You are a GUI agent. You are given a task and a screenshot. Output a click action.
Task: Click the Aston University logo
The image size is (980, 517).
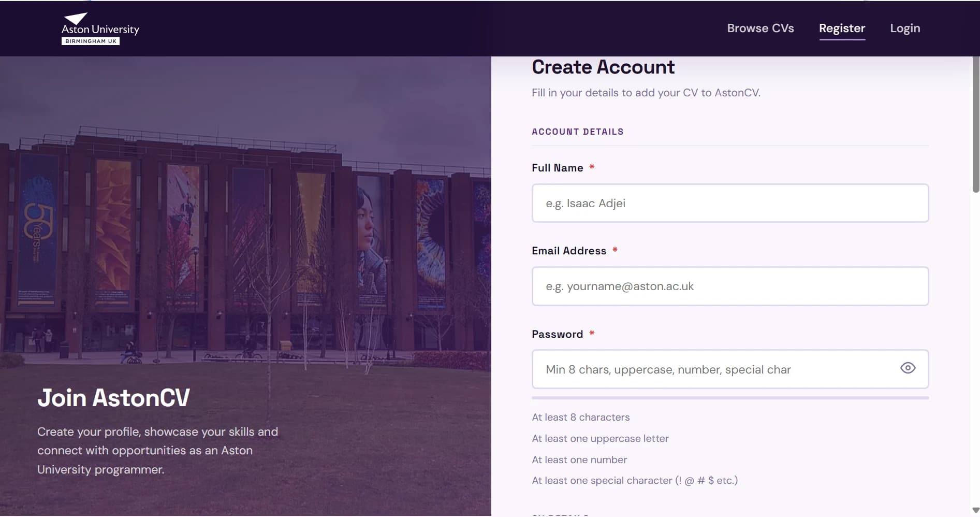point(100,30)
